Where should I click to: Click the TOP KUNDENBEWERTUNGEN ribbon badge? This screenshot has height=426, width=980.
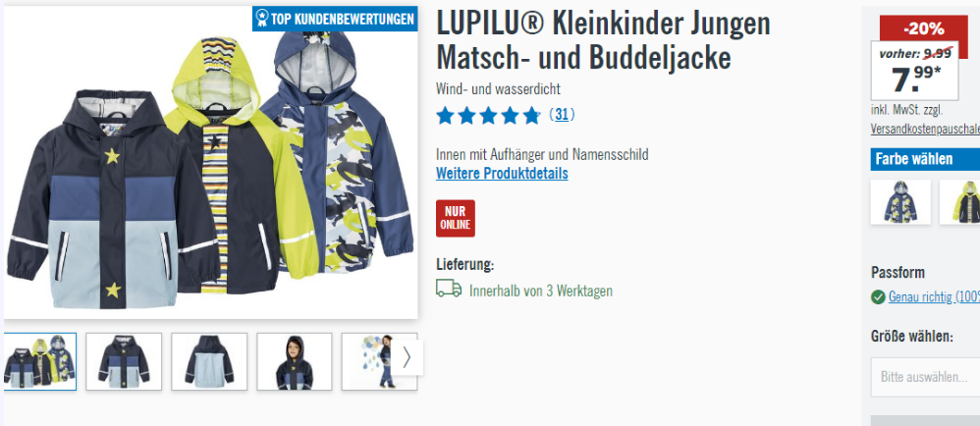[x=335, y=19]
